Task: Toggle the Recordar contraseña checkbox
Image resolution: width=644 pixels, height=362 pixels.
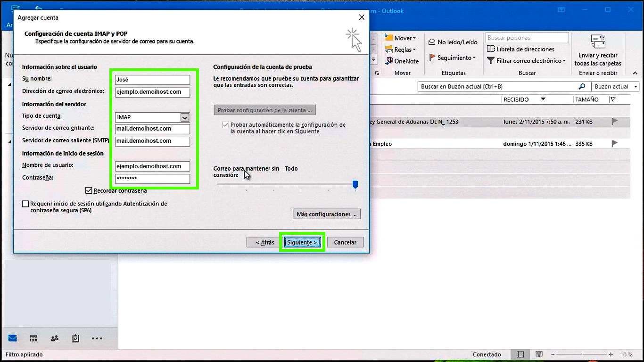Action: coord(89,190)
